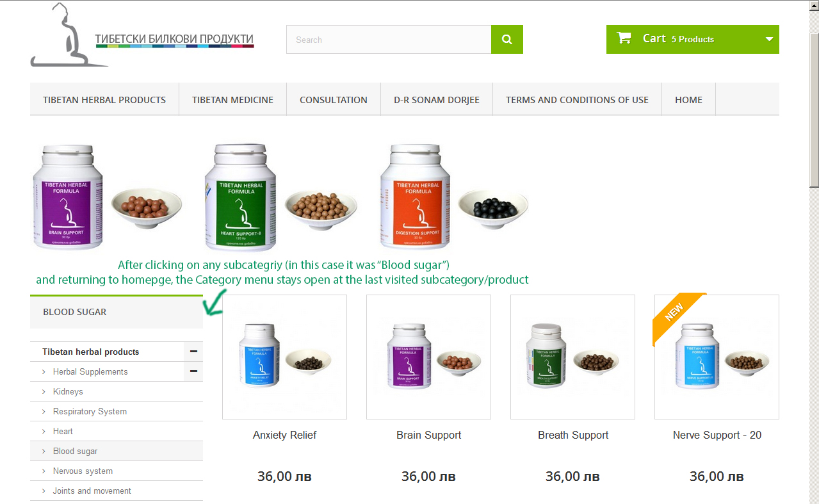Click inside the Search input field
This screenshot has height=504, width=819.
(389, 40)
